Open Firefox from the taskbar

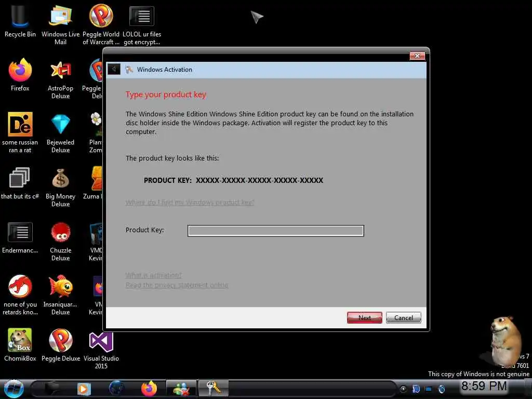(x=149, y=389)
